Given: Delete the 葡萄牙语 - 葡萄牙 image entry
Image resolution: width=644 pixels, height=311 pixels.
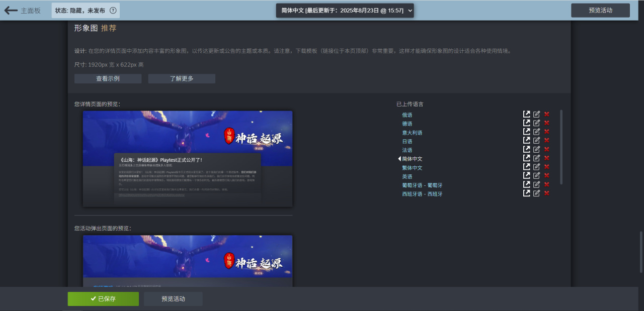Looking at the screenshot, I should tap(547, 185).
